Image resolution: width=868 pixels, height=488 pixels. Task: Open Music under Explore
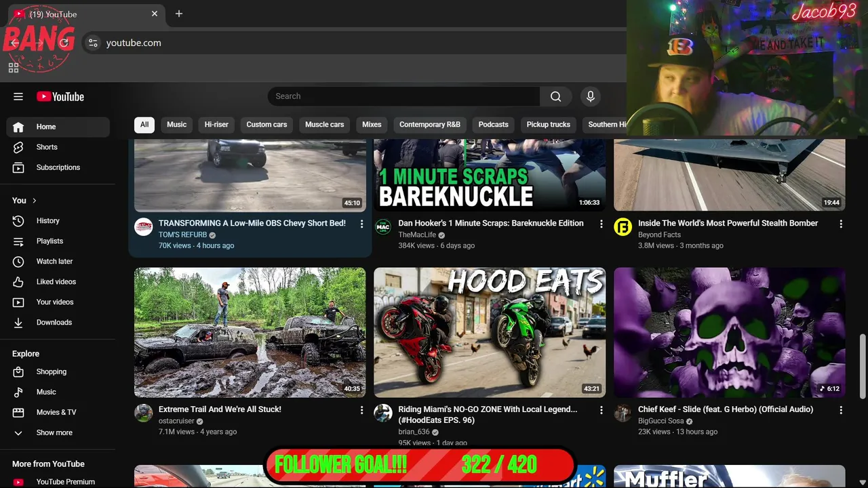58,392
